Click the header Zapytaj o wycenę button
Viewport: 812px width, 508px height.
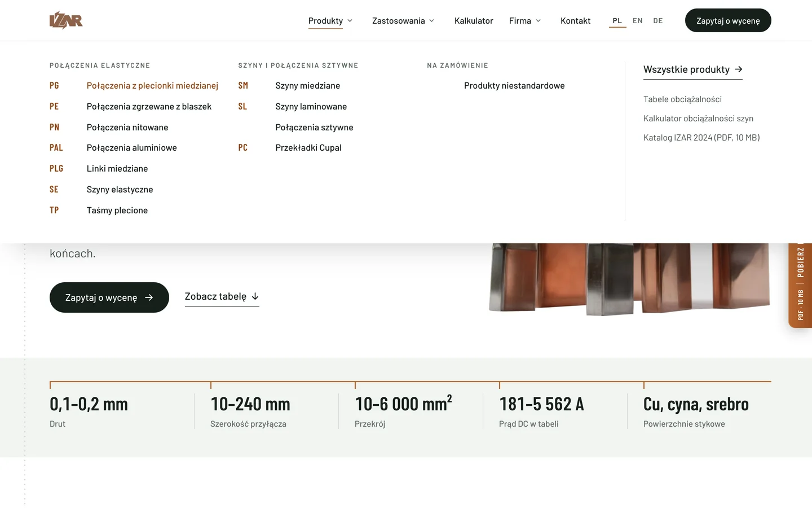728,20
